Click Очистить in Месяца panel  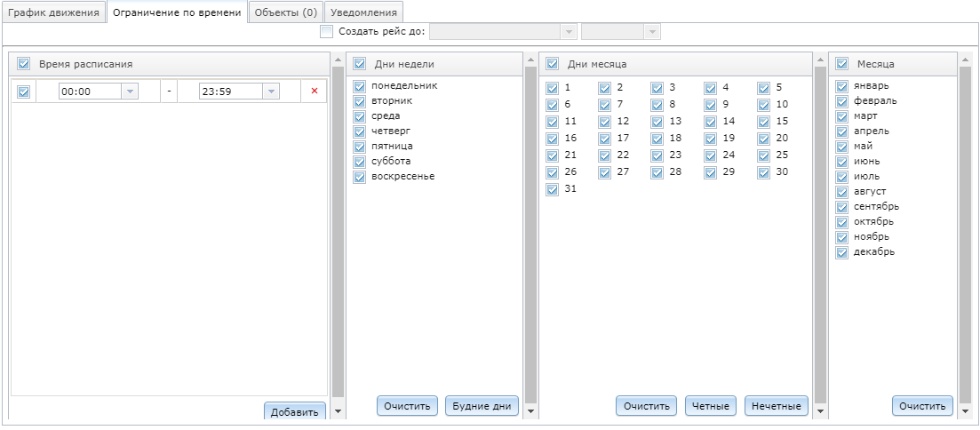(922, 406)
